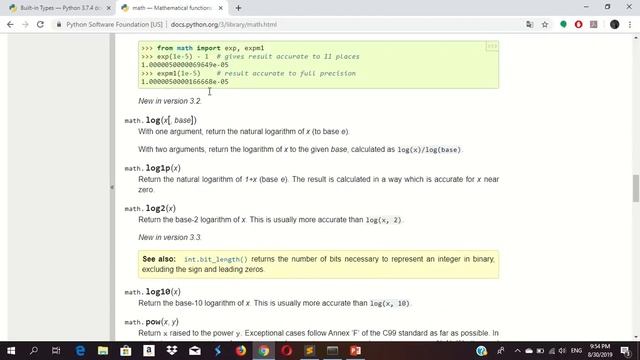Follow the int.bit_length() link
The image size is (640, 360).
[216, 259]
